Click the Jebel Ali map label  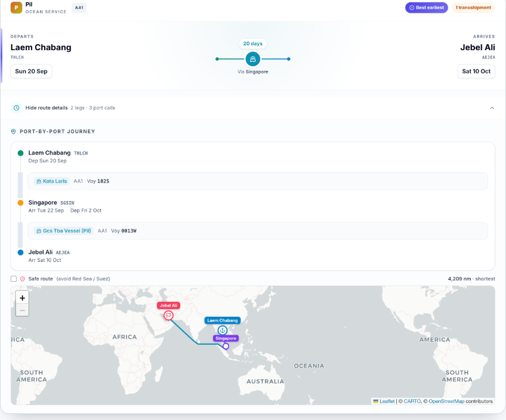168,305
